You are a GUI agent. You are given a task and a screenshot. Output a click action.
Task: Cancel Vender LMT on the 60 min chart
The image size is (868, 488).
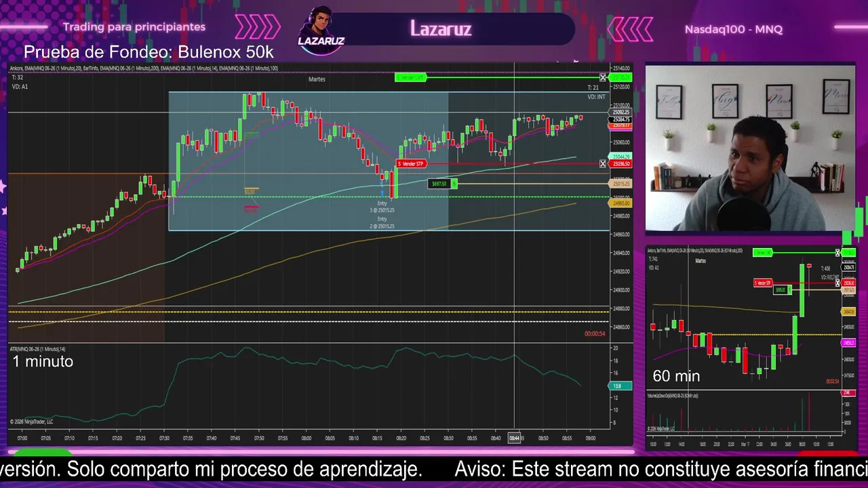837,253
